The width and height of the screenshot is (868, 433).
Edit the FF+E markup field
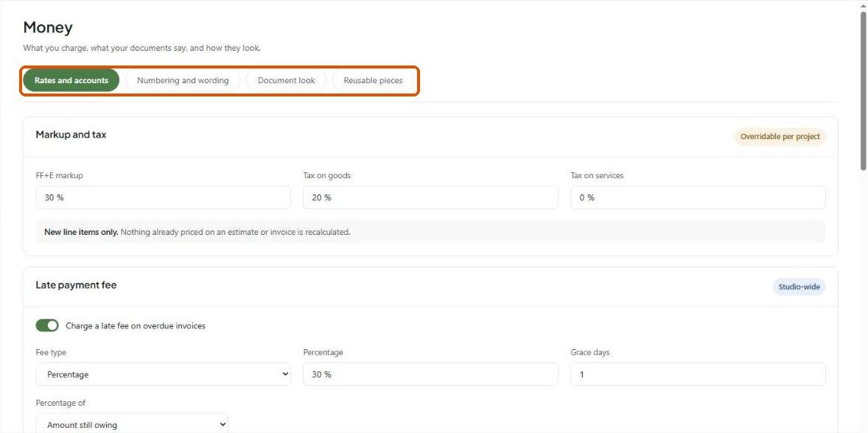(164, 197)
